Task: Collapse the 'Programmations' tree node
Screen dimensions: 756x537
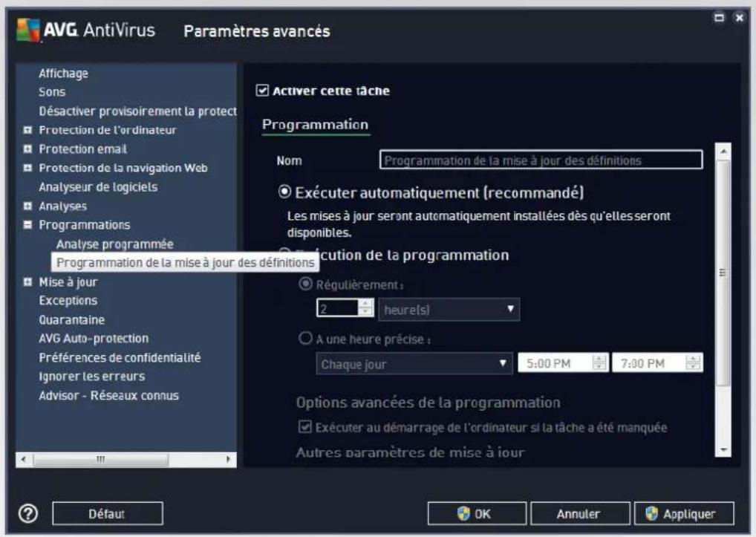Action: tap(28, 224)
